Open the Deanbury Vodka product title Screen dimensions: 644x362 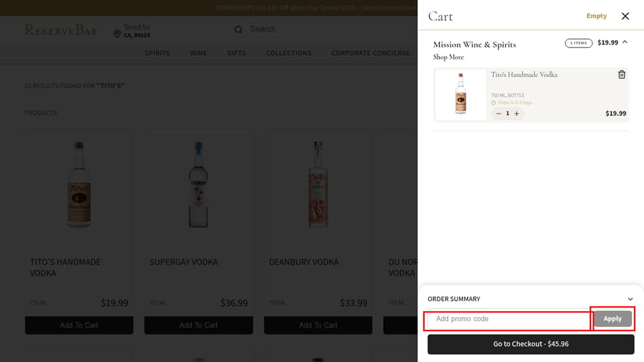304,262
